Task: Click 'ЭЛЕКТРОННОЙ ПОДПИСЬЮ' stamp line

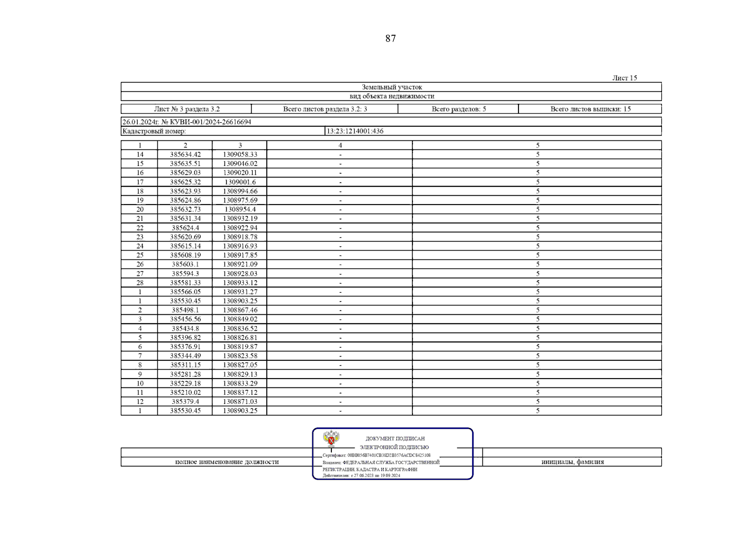Action: [x=394, y=447]
